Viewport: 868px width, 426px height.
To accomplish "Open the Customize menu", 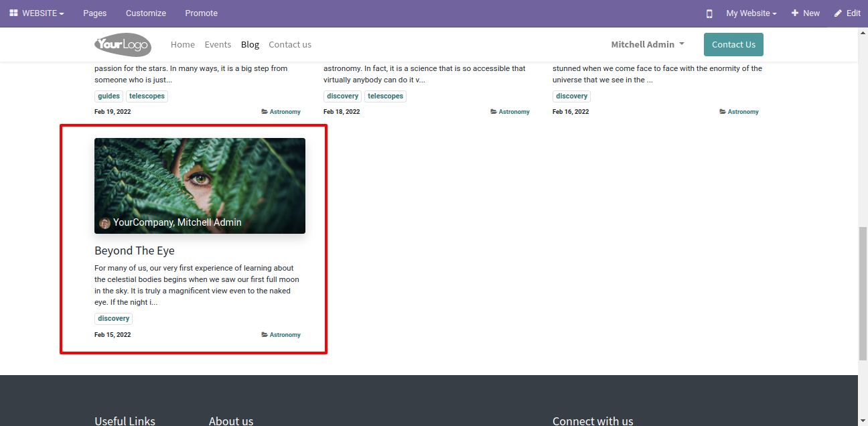I will point(146,13).
